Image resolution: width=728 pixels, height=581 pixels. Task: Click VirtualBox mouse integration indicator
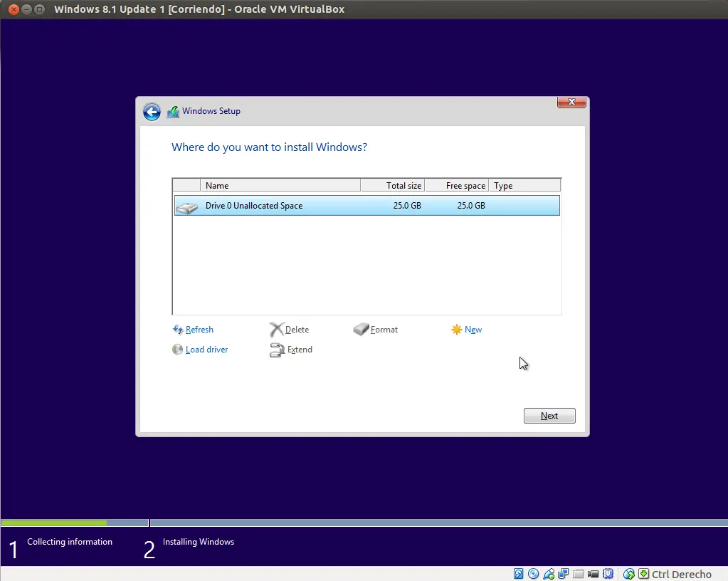(628, 574)
